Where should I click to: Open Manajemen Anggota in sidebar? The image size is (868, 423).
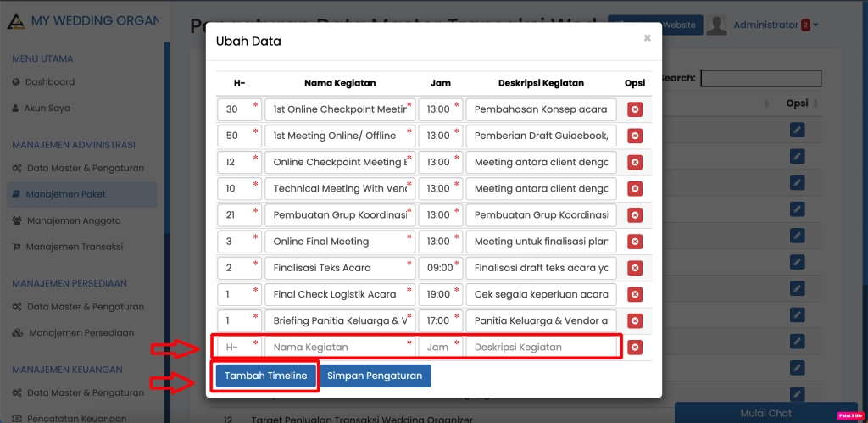[73, 220]
